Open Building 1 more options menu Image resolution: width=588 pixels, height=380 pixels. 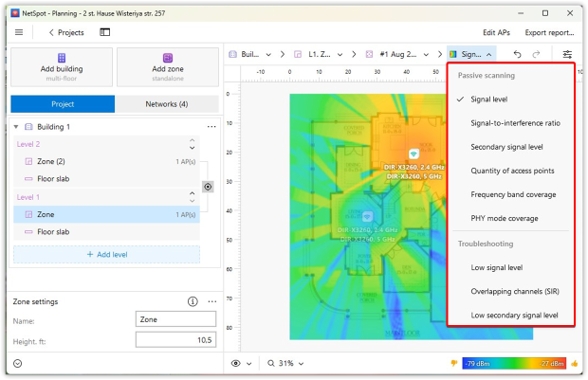tap(211, 127)
